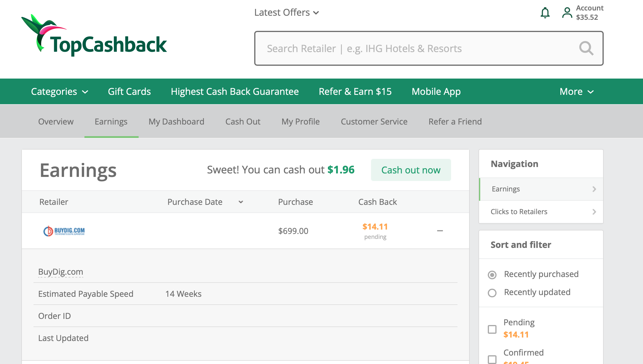
Task: Open Earnings in the Navigation panel
Action: [x=541, y=189]
